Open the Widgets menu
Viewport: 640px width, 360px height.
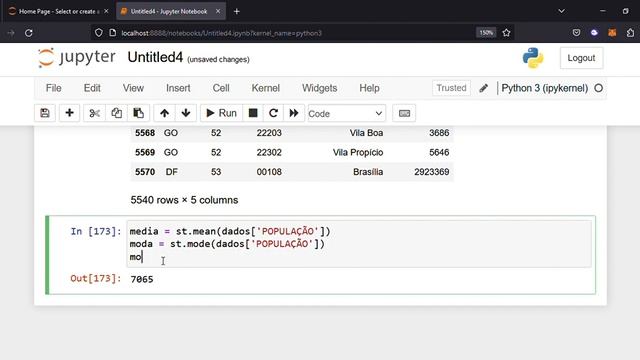(x=320, y=88)
